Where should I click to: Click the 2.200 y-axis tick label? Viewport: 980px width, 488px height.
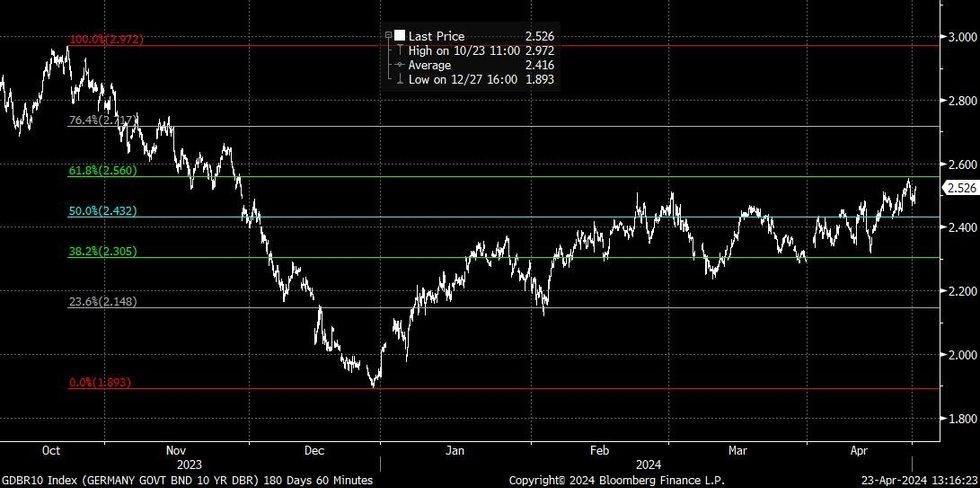click(961, 291)
